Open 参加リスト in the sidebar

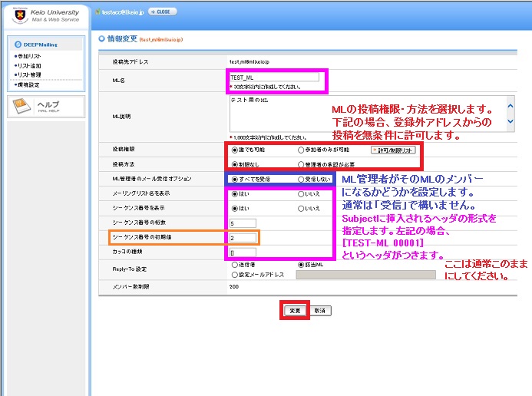click(x=27, y=57)
